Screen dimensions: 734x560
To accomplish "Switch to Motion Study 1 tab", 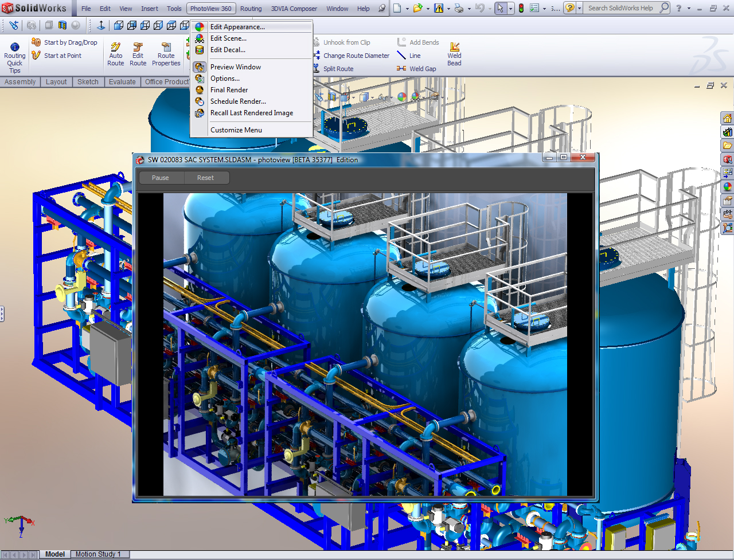I will click(x=98, y=554).
